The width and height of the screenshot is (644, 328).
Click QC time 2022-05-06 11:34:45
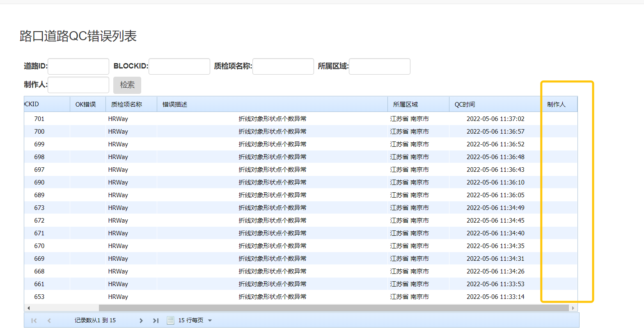tap(495, 221)
